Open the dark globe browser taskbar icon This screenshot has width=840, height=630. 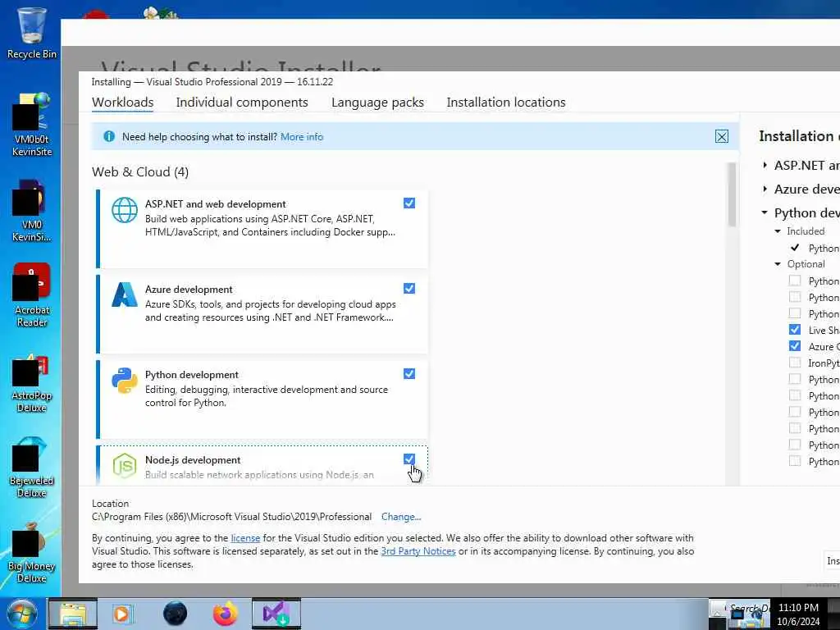[176, 614]
